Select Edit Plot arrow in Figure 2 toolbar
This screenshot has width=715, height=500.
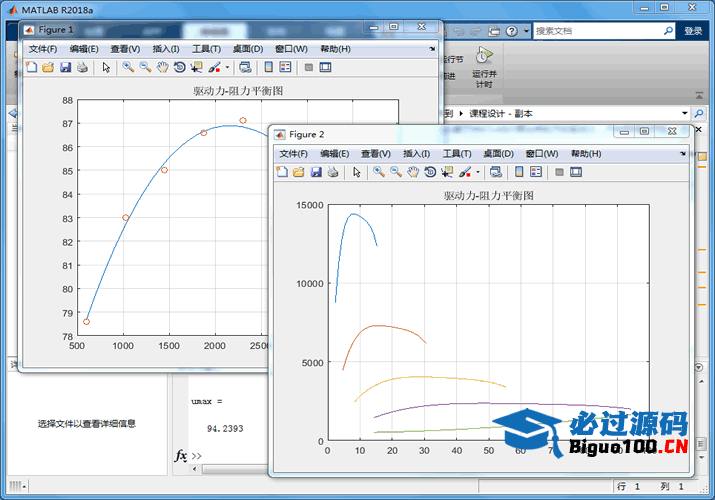pos(357,172)
